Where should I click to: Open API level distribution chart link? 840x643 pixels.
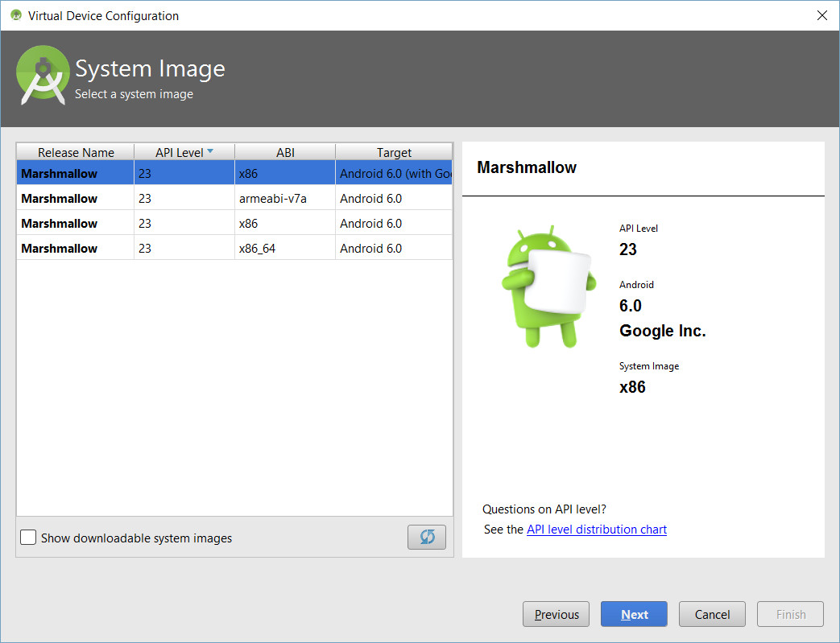click(597, 530)
